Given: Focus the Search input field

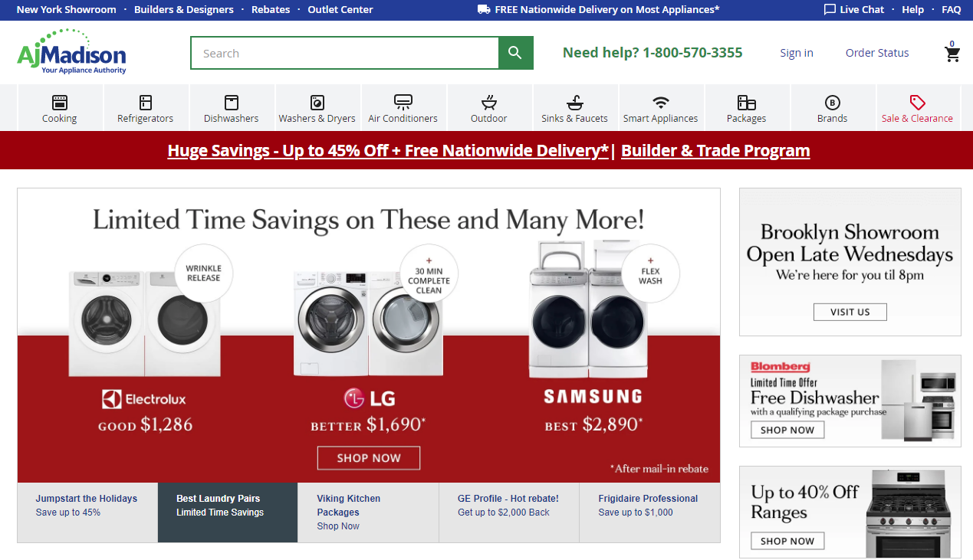Looking at the screenshot, I should 345,53.
